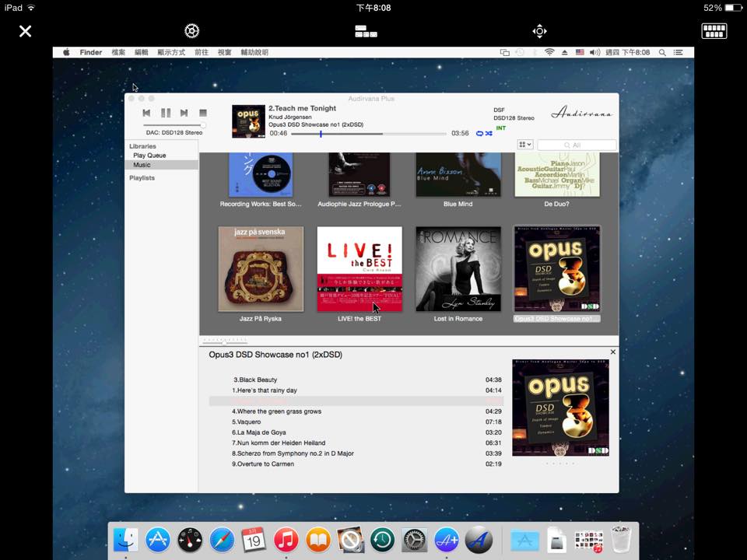This screenshot has width=747, height=560.
Task: Tap the pointer move mode icon
Action: (539, 31)
